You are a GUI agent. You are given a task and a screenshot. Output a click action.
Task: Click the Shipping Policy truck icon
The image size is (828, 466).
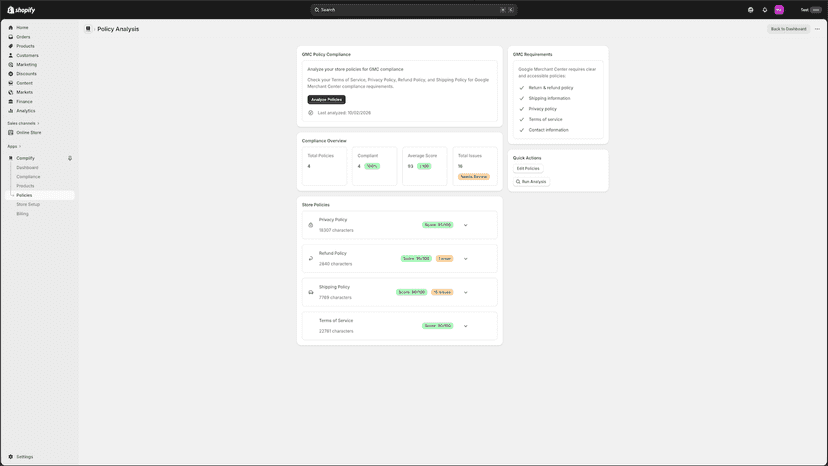tap(310, 292)
